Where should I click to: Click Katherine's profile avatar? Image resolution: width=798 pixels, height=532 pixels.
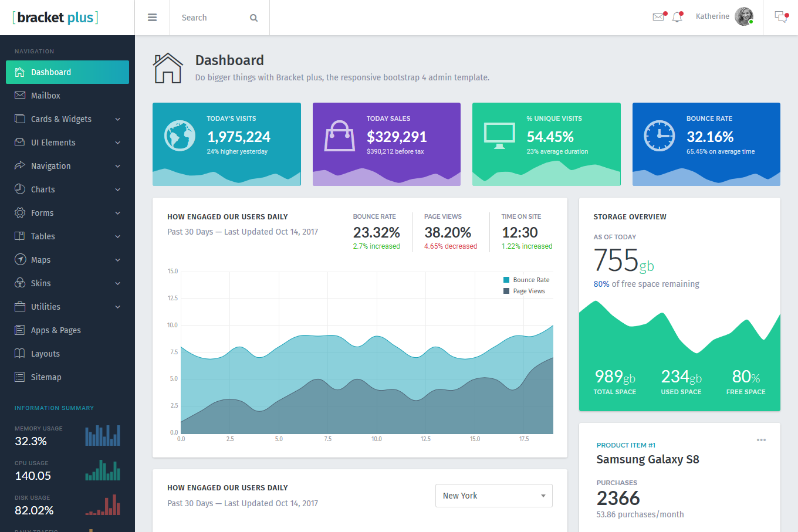743,16
